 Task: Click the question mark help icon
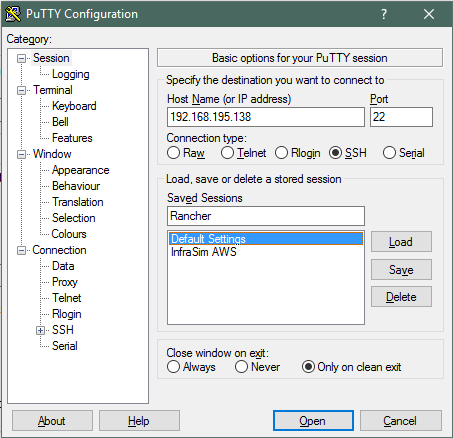click(384, 14)
